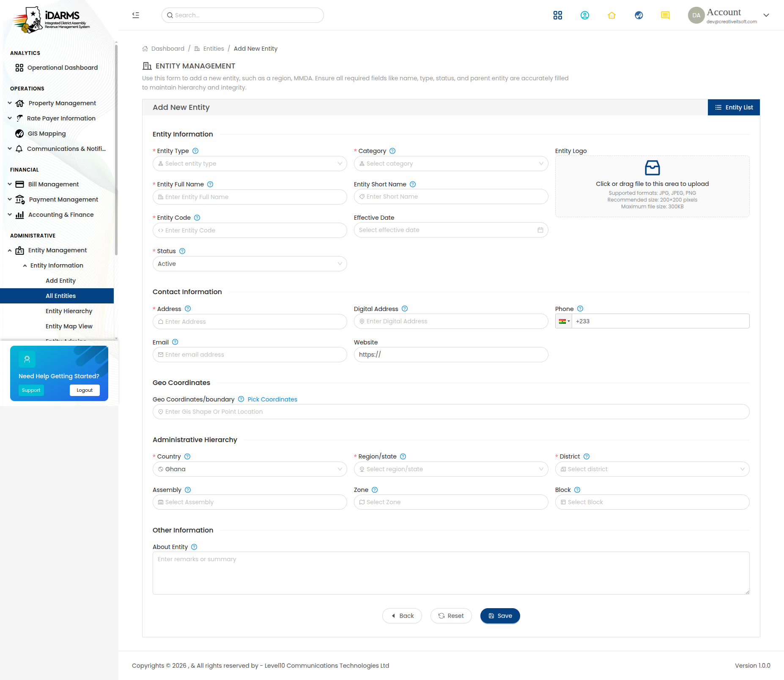Click the Entity List button

point(734,107)
